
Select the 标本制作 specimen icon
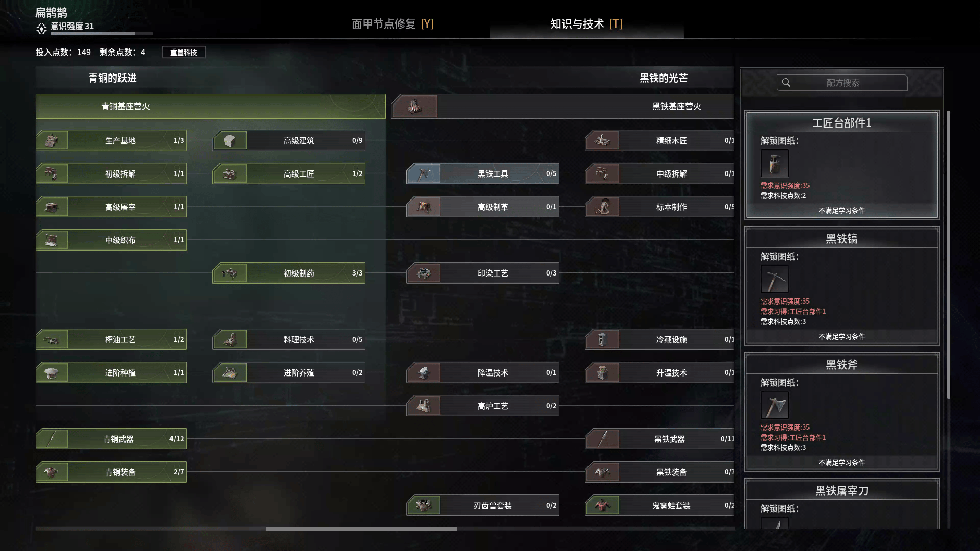click(603, 207)
